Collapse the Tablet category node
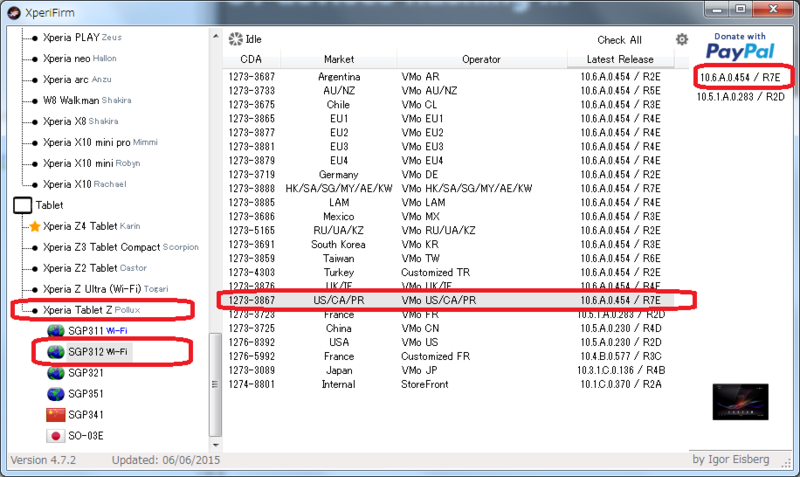 pos(22,205)
